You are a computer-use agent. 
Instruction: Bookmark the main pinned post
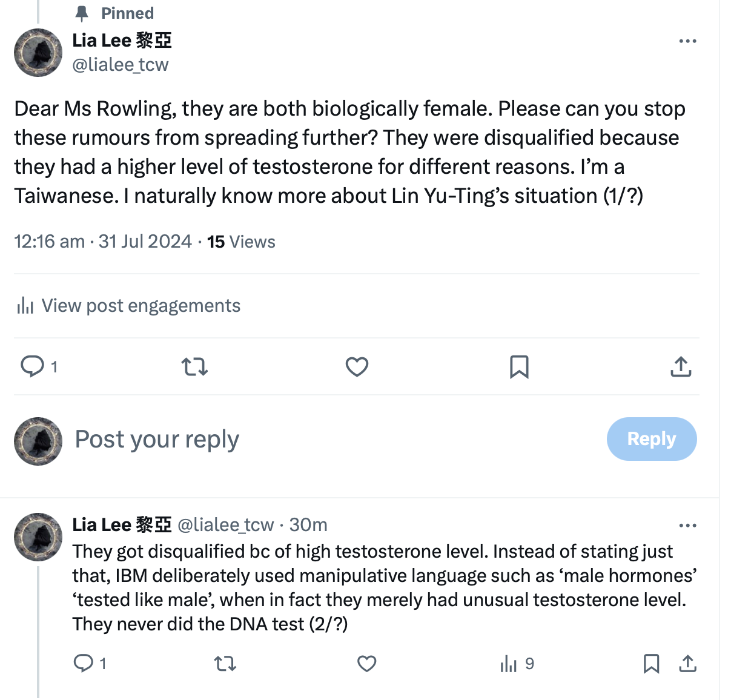[x=519, y=367]
